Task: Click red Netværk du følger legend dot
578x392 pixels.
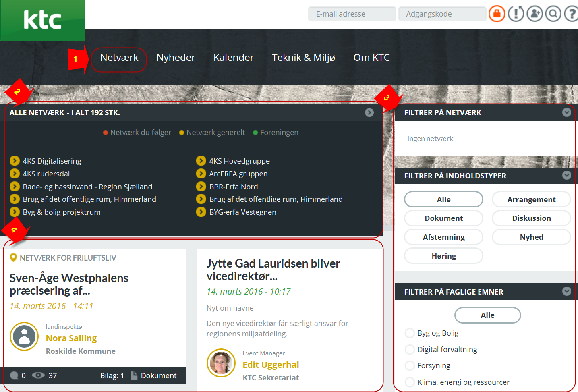Action: [106, 133]
